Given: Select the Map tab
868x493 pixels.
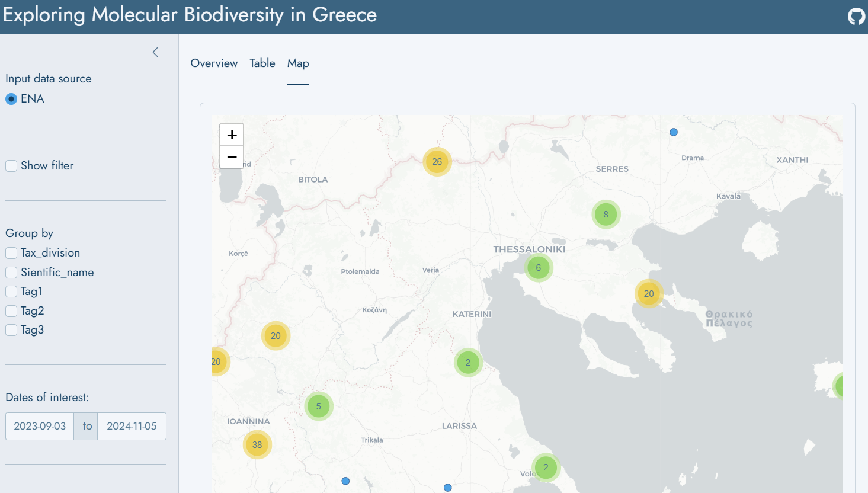Looking at the screenshot, I should (x=298, y=63).
